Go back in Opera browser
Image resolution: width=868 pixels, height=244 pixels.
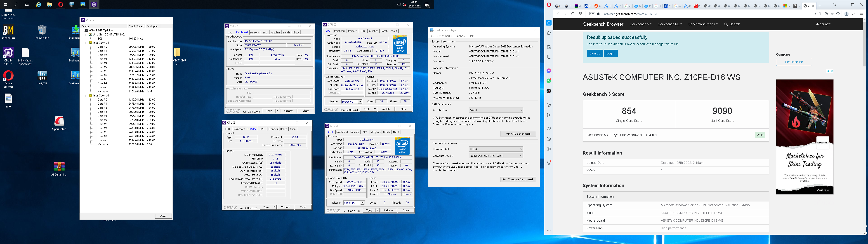[558, 14]
